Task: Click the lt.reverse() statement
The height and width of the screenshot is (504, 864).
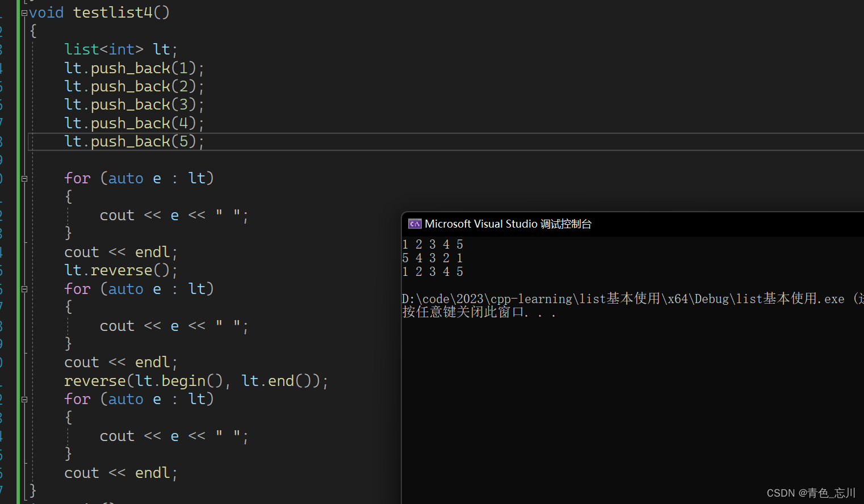Action: 121,270
